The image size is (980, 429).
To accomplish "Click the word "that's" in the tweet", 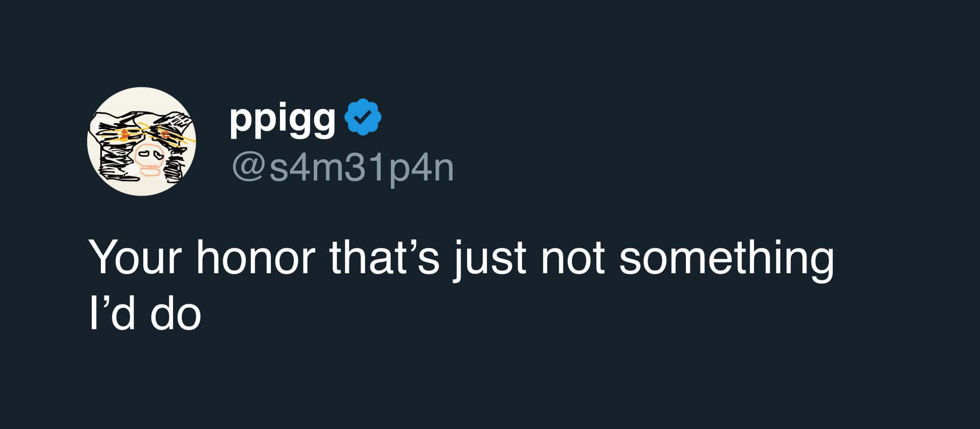I will pos(384,257).
